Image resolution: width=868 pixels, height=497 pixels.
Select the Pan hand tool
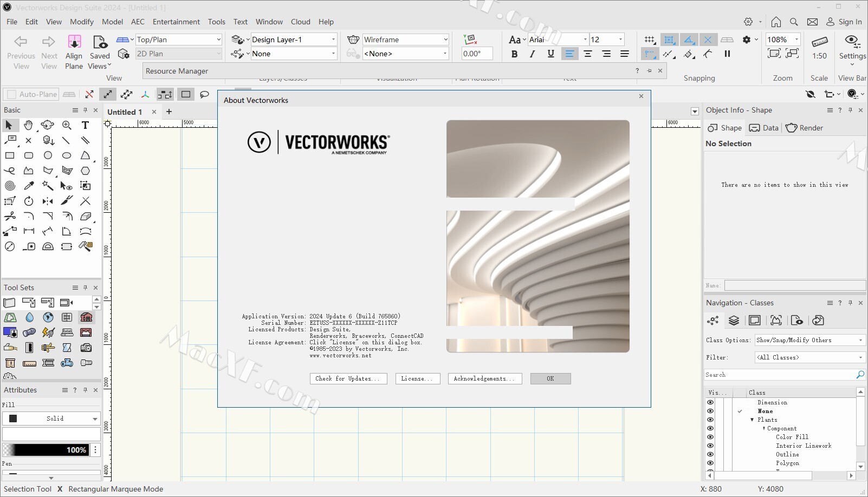[x=28, y=125]
